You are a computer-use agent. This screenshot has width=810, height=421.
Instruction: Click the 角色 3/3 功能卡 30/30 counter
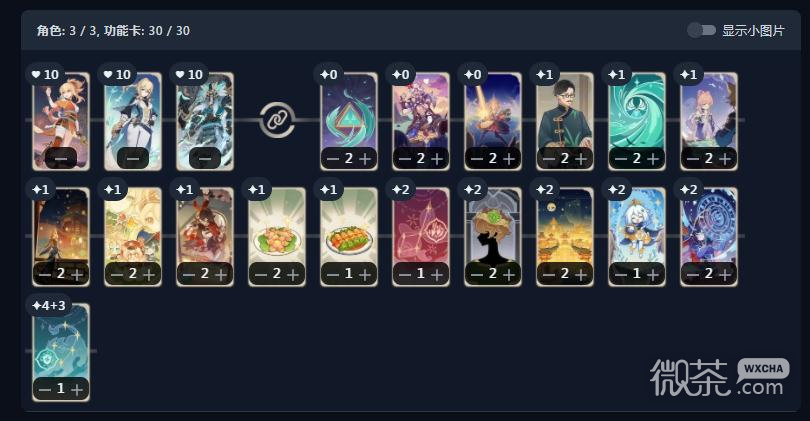(113, 30)
